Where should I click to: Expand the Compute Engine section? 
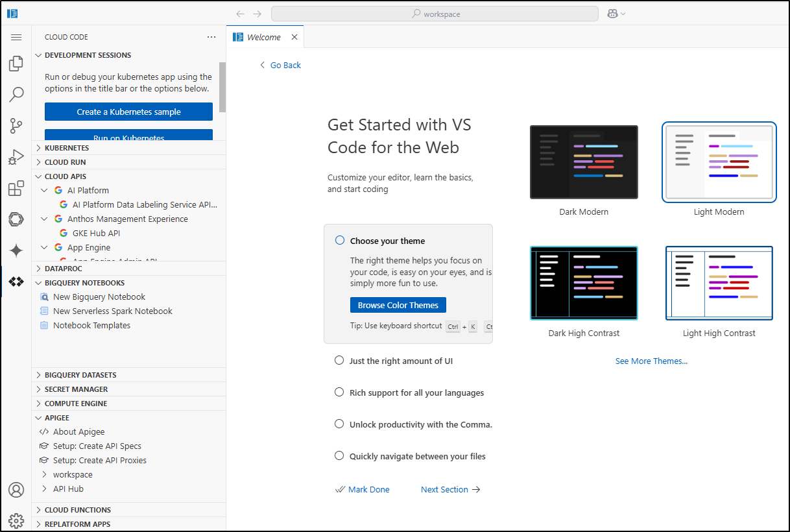[128, 404]
